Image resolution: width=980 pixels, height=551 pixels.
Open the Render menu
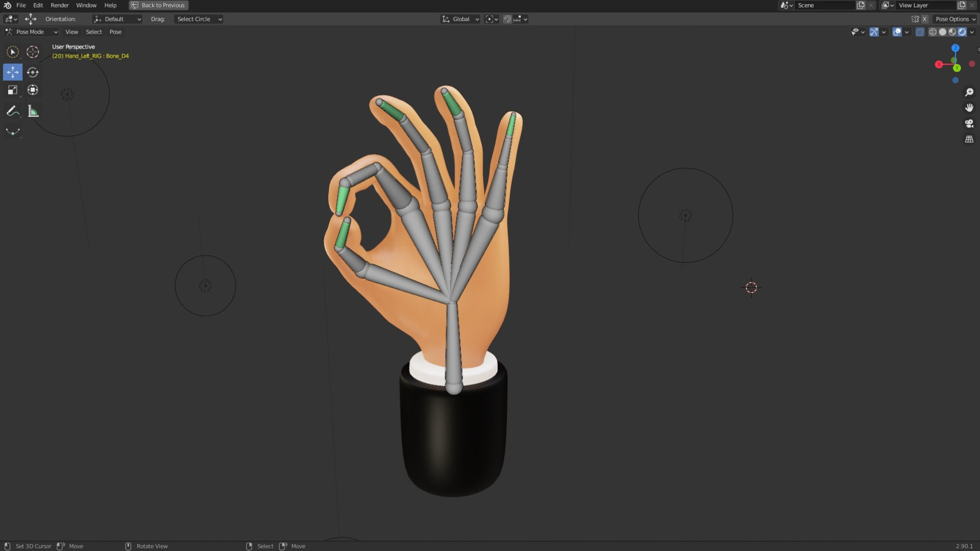tap(60, 5)
